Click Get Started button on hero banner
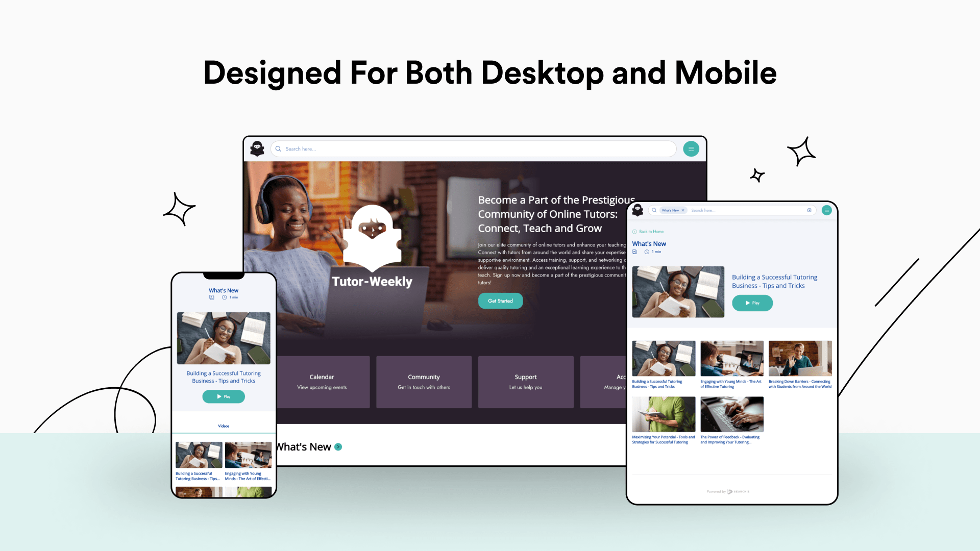Image resolution: width=980 pixels, height=551 pixels. 501,300
